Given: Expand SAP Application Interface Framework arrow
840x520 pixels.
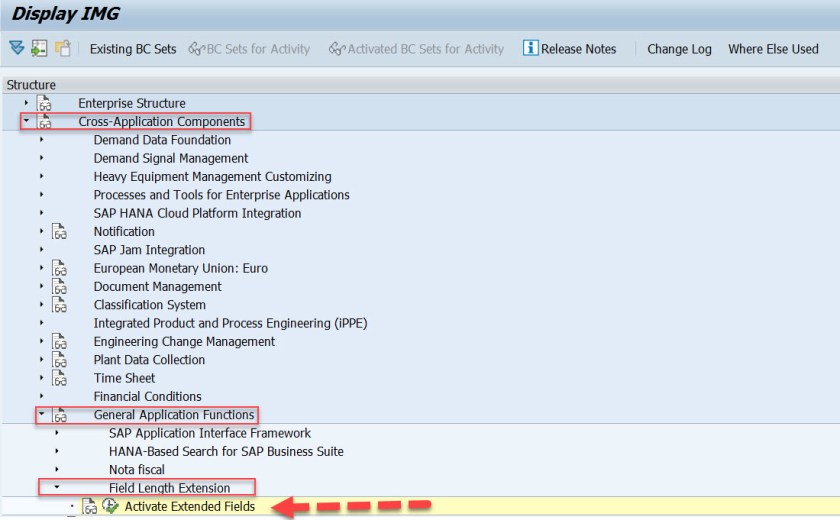Looking at the screenshot, I should (57, 432).
